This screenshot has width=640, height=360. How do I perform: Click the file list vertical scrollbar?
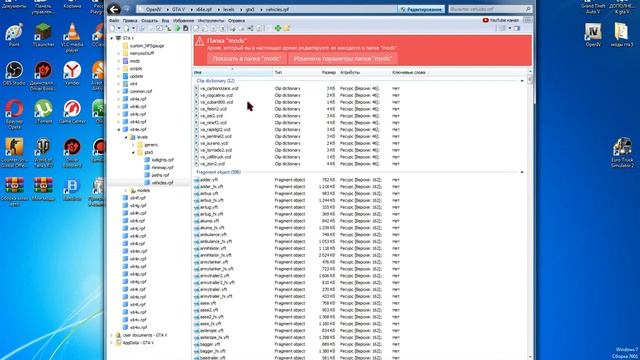click(x=530, y=214)
